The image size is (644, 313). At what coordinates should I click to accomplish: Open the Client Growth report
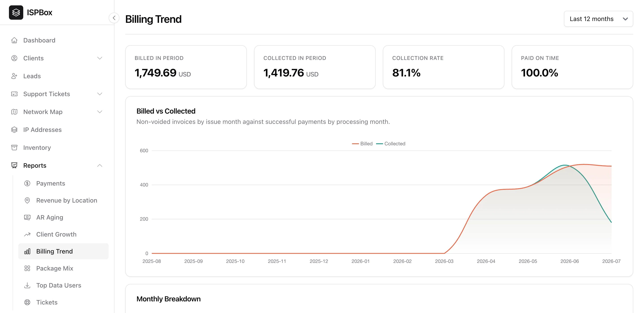(64, 234)
